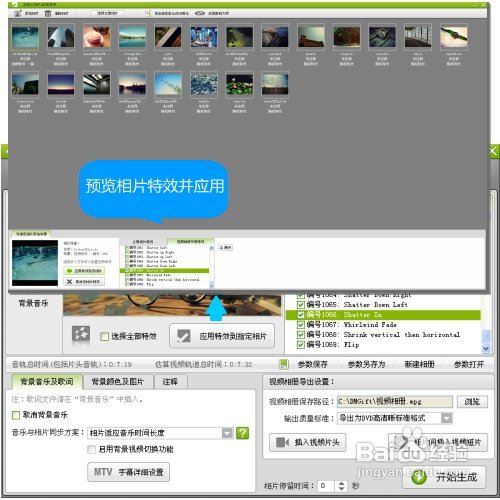Viewport: 500px width, 500px height.
Task: Open 输出质量标准 dropdown
Action: [x=447, y=418]
